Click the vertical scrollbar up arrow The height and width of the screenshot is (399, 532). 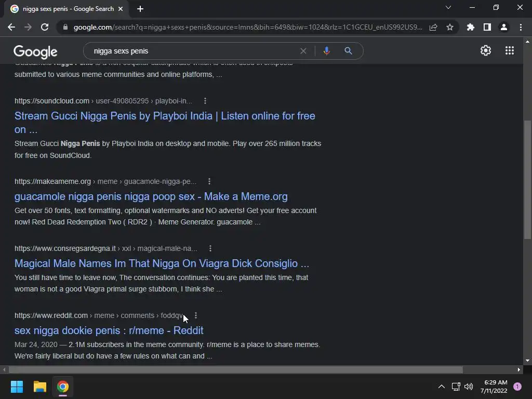coord(527,42)
